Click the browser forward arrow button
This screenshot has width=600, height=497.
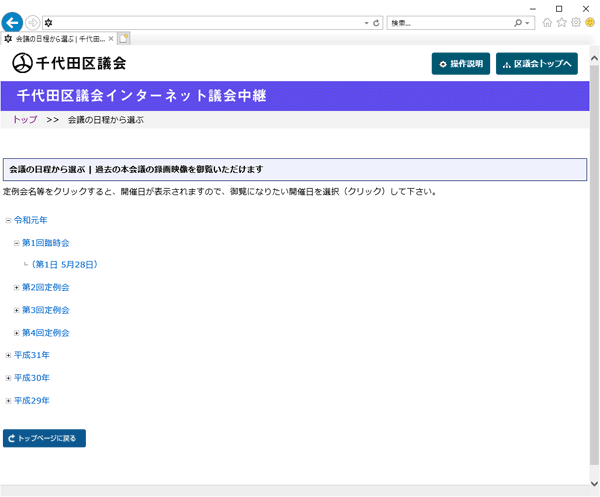click(x=33, y=23)
